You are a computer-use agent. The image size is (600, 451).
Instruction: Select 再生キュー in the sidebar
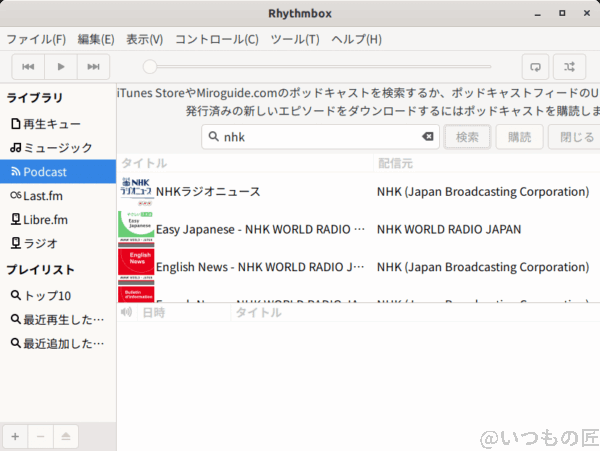58,124
